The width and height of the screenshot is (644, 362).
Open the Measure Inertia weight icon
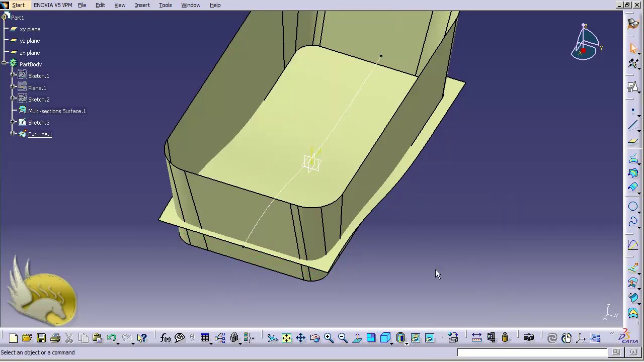505,338
